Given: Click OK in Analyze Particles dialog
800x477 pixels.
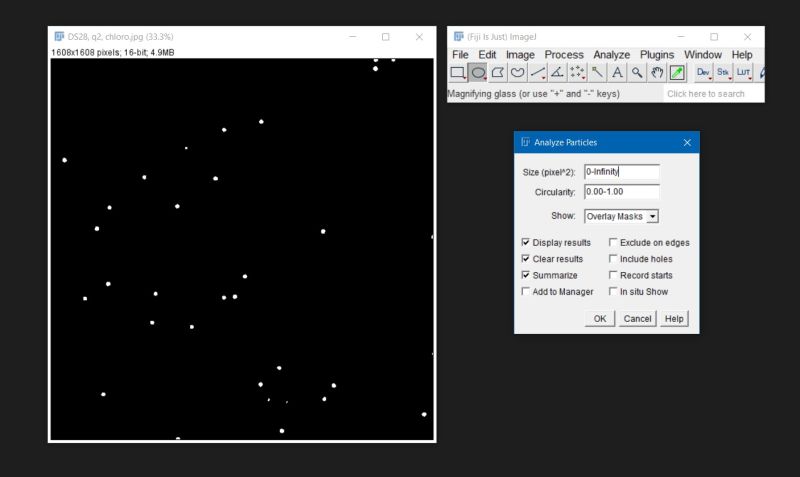Looking at the screenshot, I should (599, 319).
